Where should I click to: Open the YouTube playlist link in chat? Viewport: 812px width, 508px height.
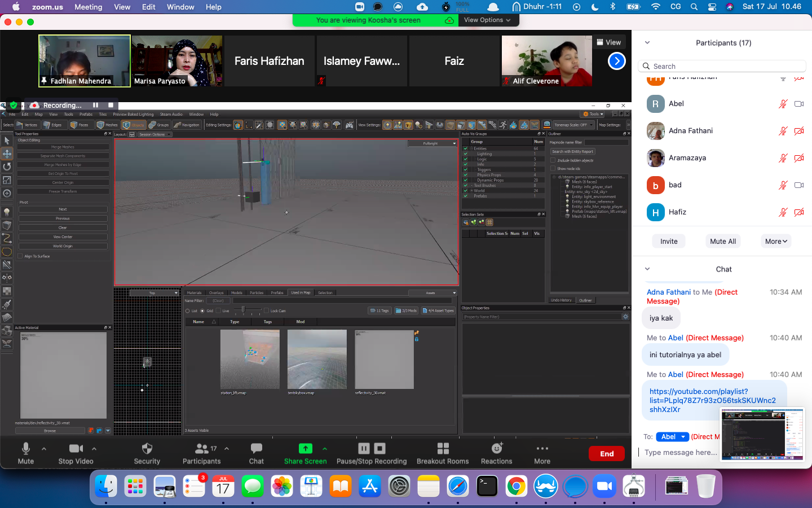pyautogui.click(x=713, y=400)
